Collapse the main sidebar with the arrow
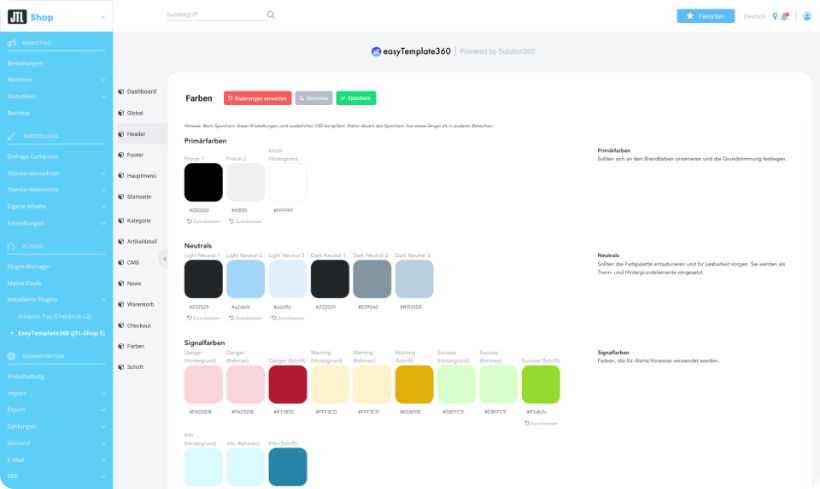The height and width of the screenshot is (489, 820). point(103,17)
